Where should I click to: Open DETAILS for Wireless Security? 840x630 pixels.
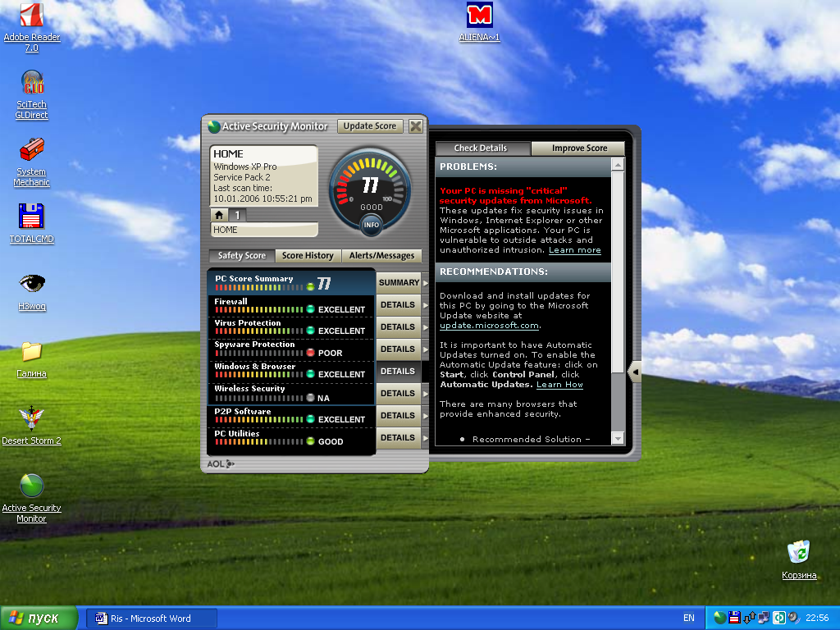(x=398, y=393)
